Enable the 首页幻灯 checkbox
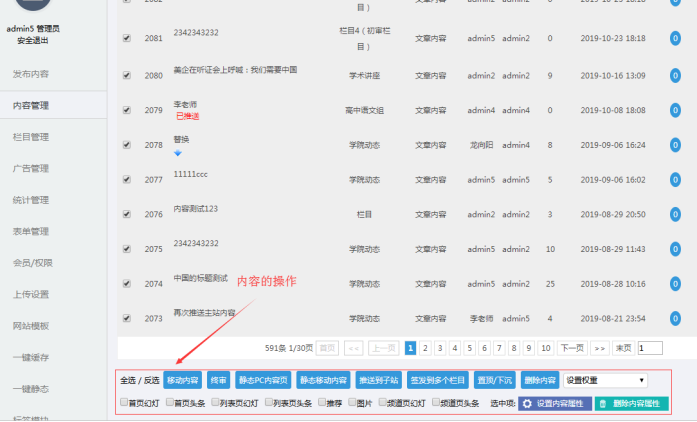The width and height of the screenshot is (697, 422). coord(124,403)
